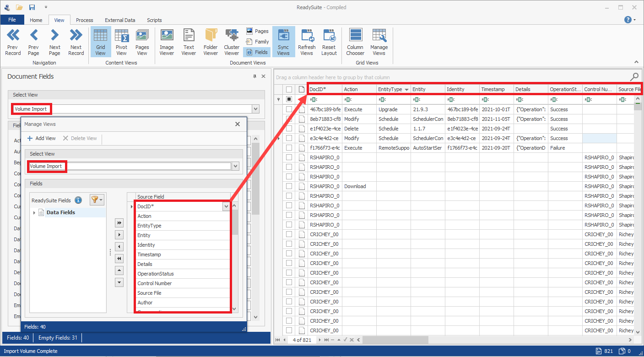The image size is (644, 357).
Task: Open the Folder Viewer
Action: [211, 42]
